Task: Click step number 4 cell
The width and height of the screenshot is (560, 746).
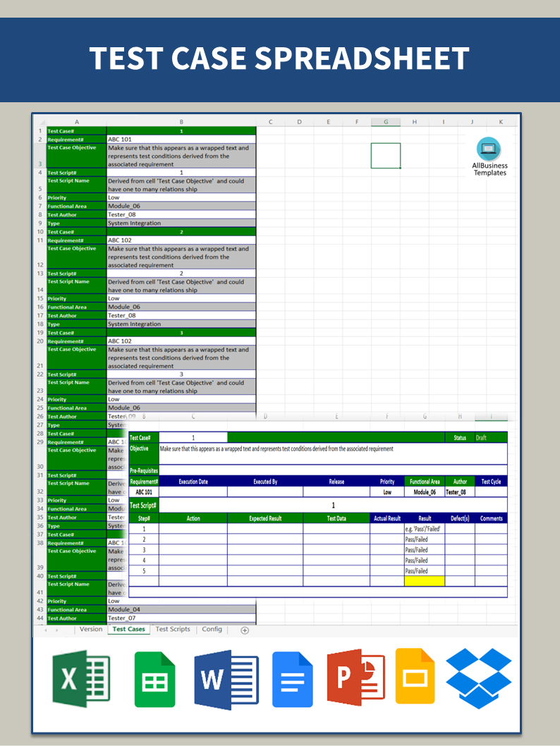Action: pyautogui.click(x=144, y=561)
